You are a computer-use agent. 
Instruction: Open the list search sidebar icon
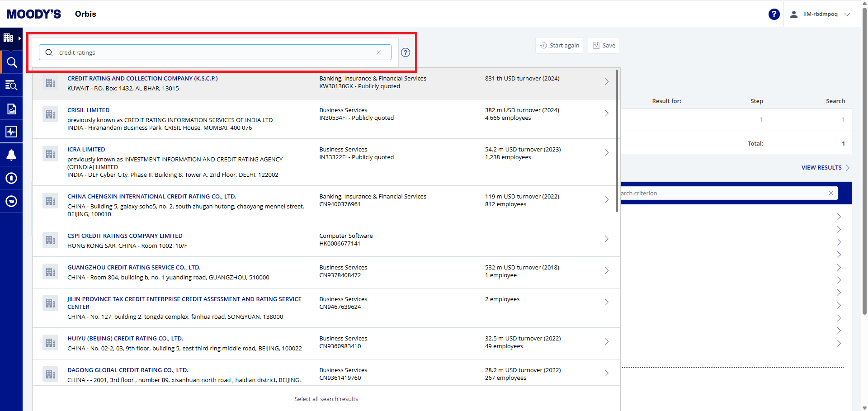(x=11, y=85)
